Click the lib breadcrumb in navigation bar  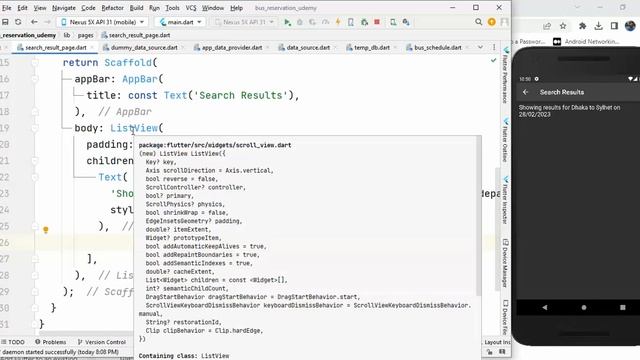point(67,35)
